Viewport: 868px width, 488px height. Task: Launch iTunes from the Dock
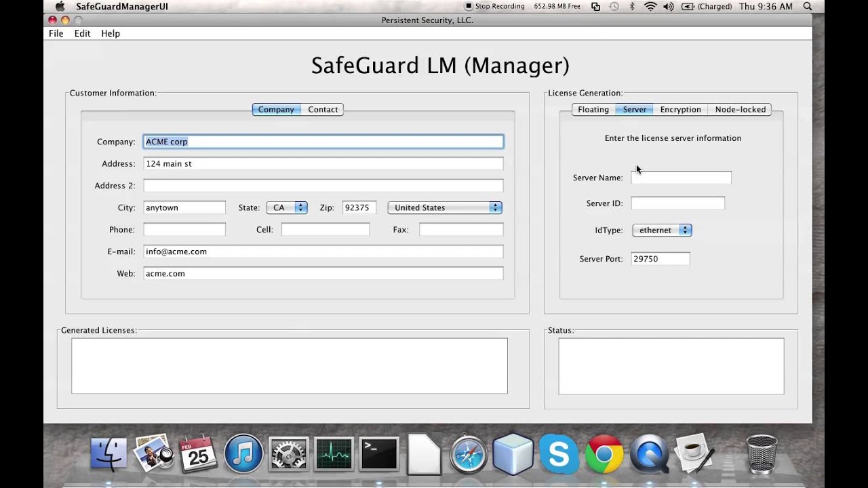click(x=243, y=453)
